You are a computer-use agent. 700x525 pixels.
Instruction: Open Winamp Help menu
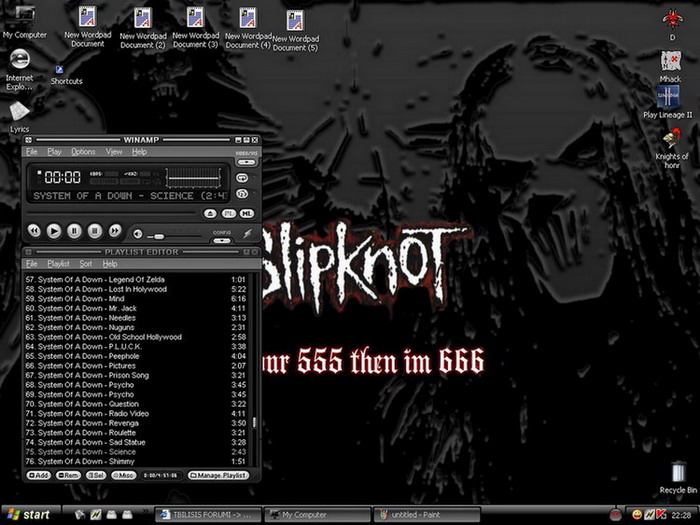[x=139, y=152]
